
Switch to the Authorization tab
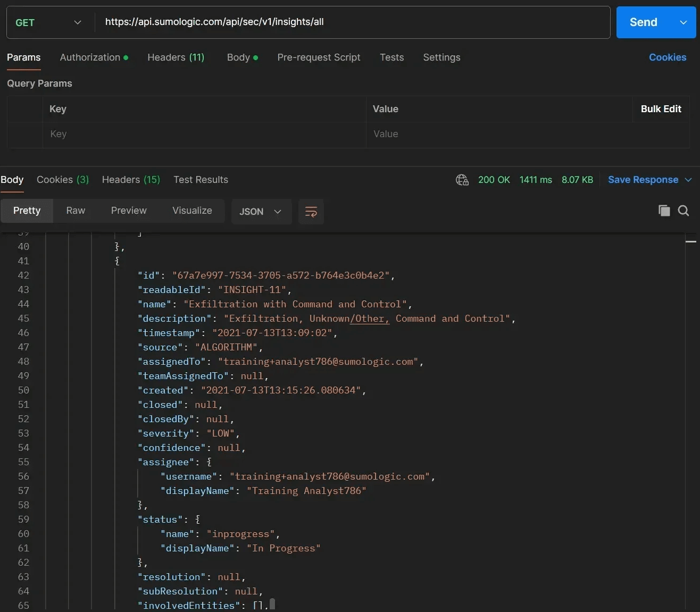pyautogui.click(x=91, y=57)
